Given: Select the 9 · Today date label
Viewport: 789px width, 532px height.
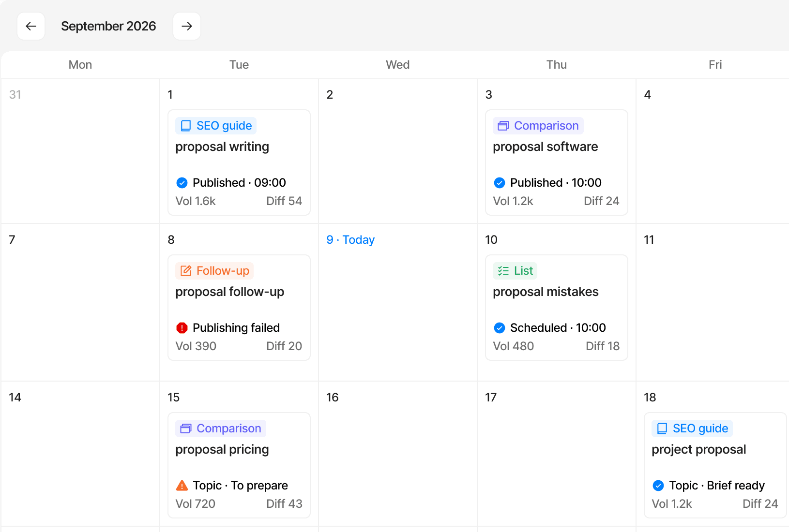Looking at the screenshot, I should click(350, 240).
